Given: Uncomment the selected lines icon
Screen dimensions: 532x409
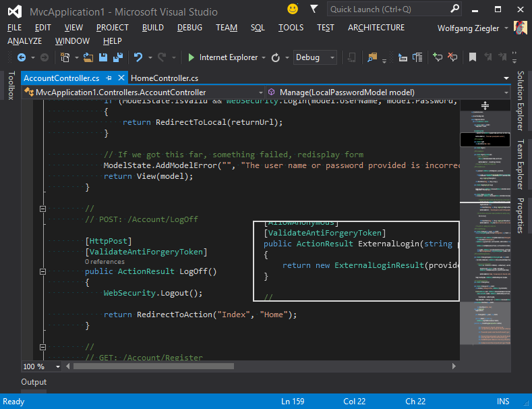Looking at the screenshot, I should (x=452, y=57).
